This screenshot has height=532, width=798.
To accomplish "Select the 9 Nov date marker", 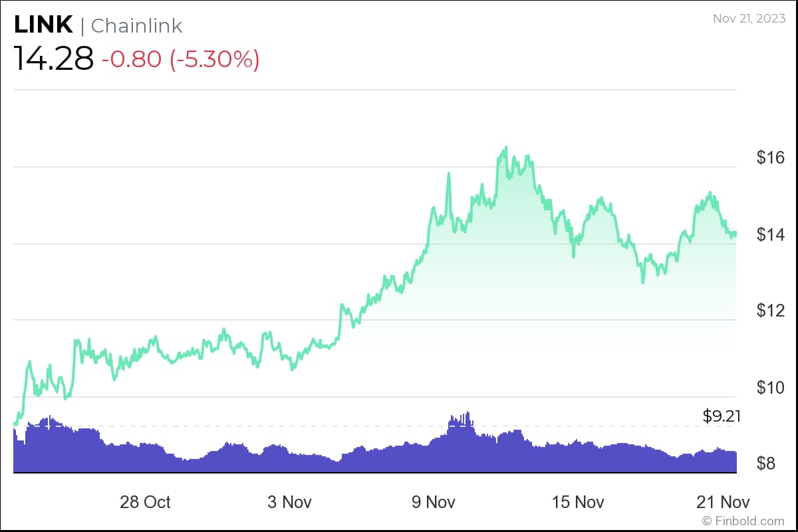I will [433, 502].
